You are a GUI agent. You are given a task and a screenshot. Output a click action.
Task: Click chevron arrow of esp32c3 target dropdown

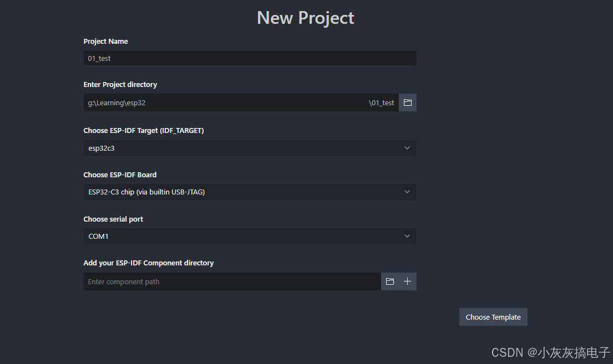point(407,148)
